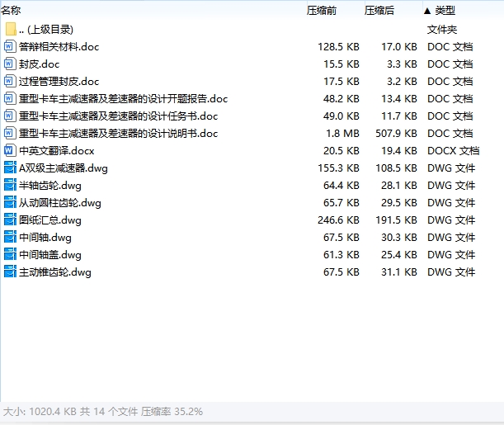Viewport: 504px width, 425px height.
Task: Click the 246.6 KB original size value
Action: [x=338, y=220]
